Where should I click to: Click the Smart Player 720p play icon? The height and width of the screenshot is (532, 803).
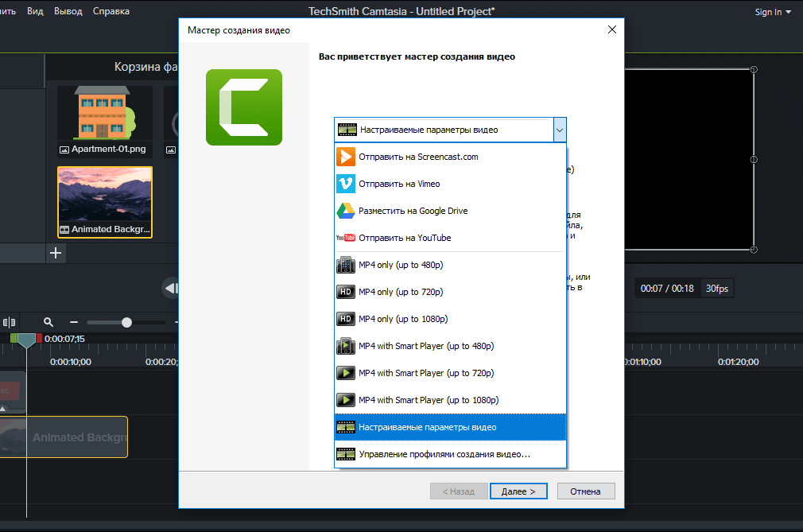point(346,373)
